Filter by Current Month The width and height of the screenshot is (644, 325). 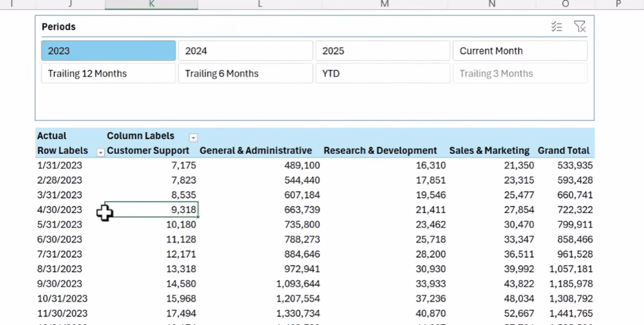pos(520,51)
